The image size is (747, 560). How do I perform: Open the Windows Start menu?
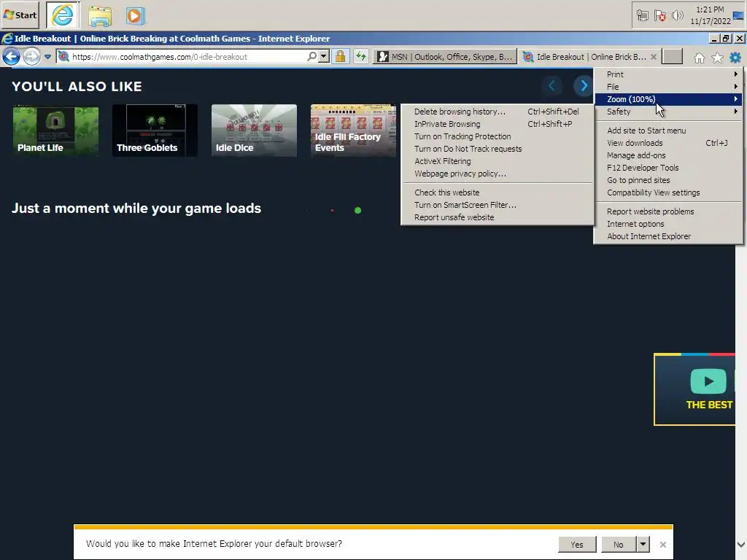click(20, 15)
